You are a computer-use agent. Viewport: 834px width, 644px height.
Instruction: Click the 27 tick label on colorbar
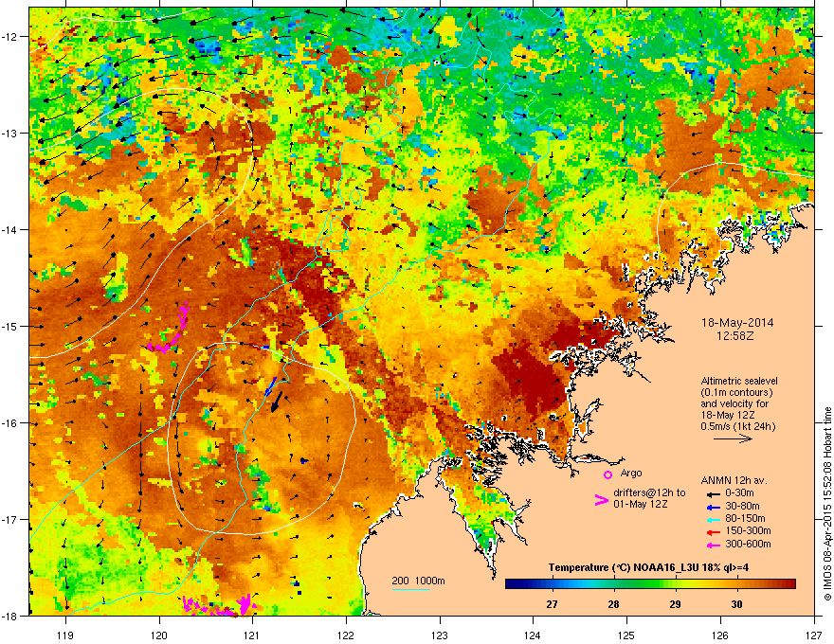552,604
